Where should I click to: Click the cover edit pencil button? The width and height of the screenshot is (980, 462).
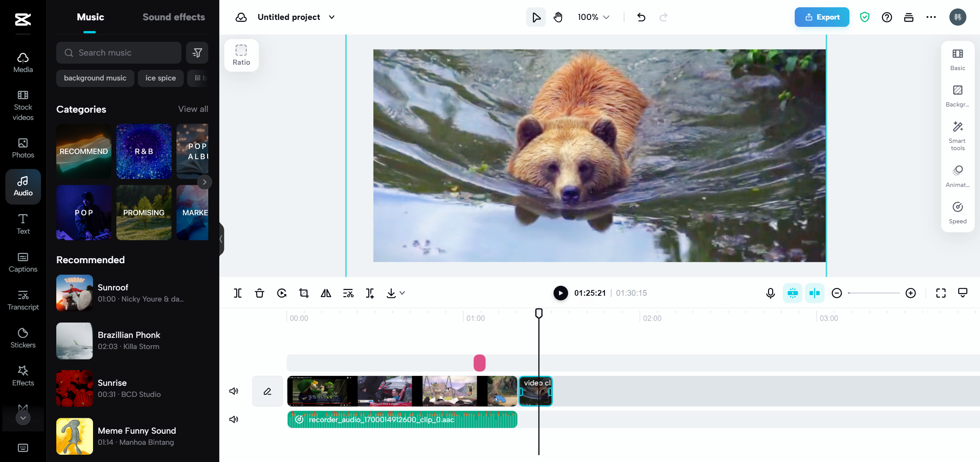pos(267,391)
